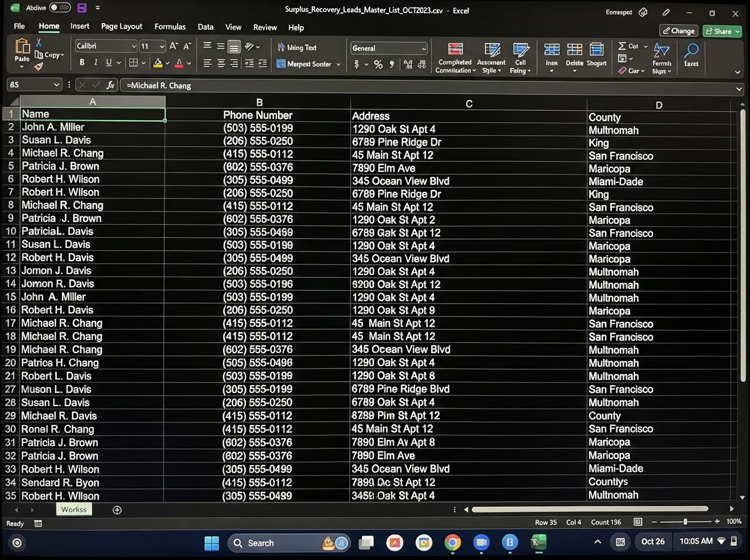
Task: Click the Insert Function fx icon
Action: click(x=111, y=85)
